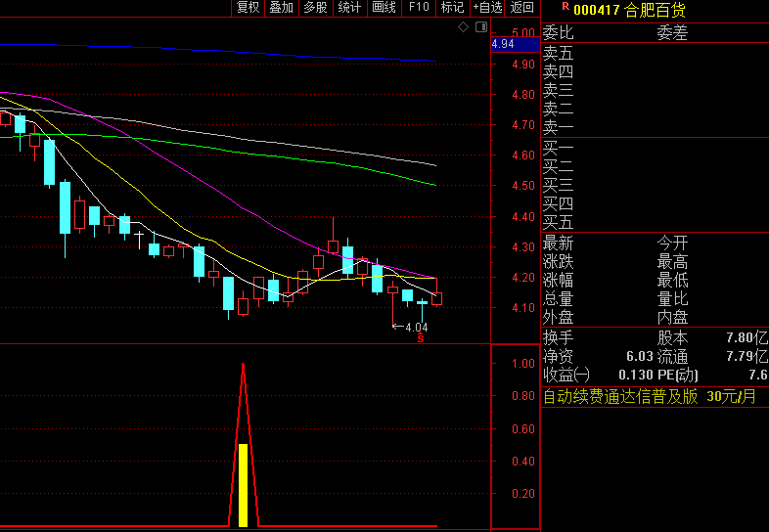Screen dimensions: 769x532
Task: Click the 0.20 indicator axis label
Action: [522, 493]
